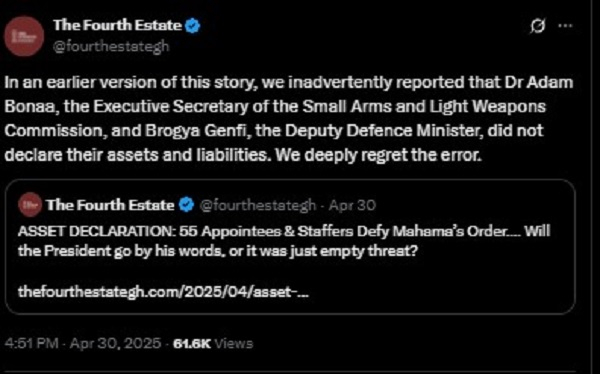The height and width of the screenshot is (374, 600).
Task: Open the @fourthestategh handle under main name
Action: pos(111,46)
